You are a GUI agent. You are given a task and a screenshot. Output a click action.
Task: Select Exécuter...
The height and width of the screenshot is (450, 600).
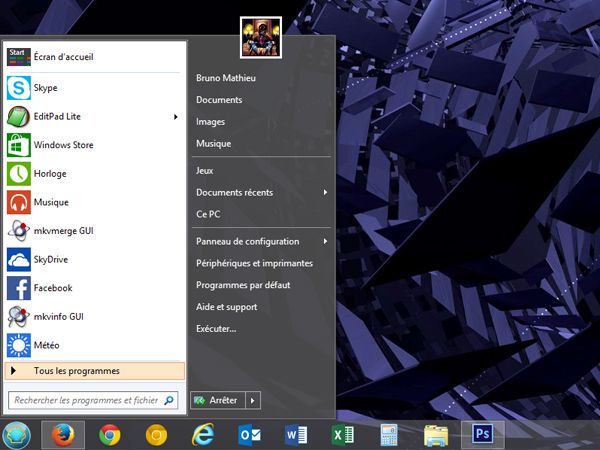click(216, 329)
